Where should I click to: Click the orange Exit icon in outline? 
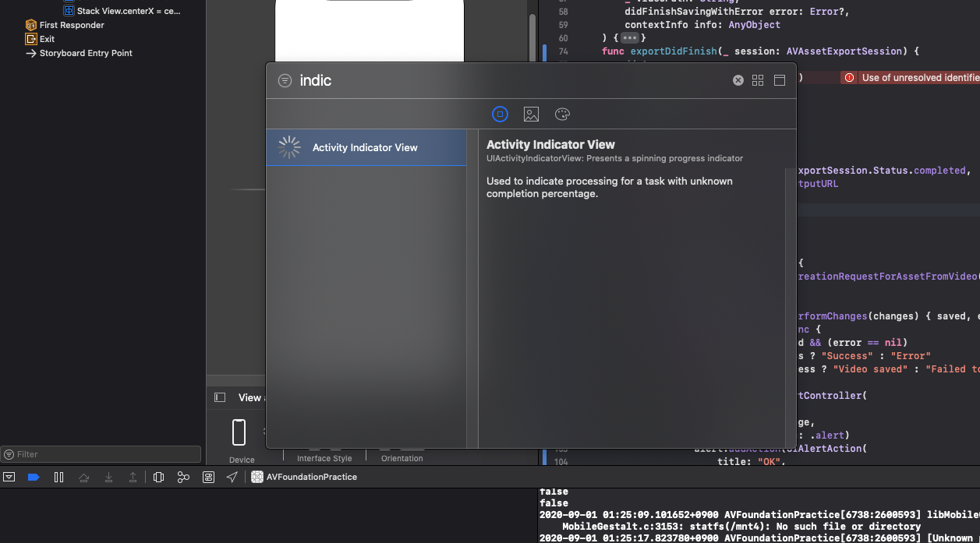[x=31, y=39]
